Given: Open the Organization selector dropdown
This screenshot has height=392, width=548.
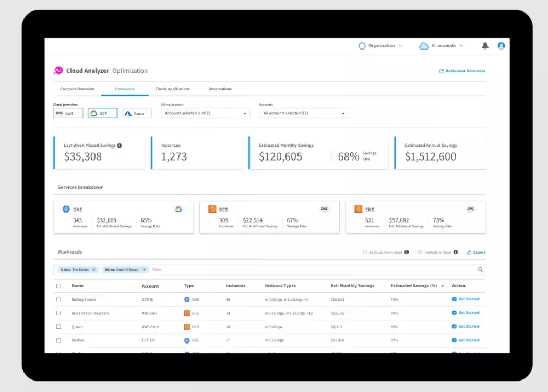Looking at the screenshot, I should tap(381, 46).
